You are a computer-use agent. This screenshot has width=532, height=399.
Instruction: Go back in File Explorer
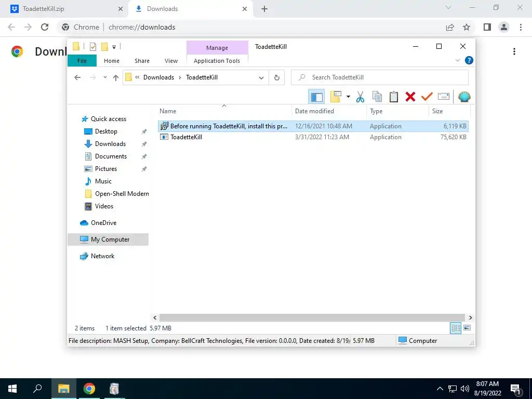tap(77, 77)
